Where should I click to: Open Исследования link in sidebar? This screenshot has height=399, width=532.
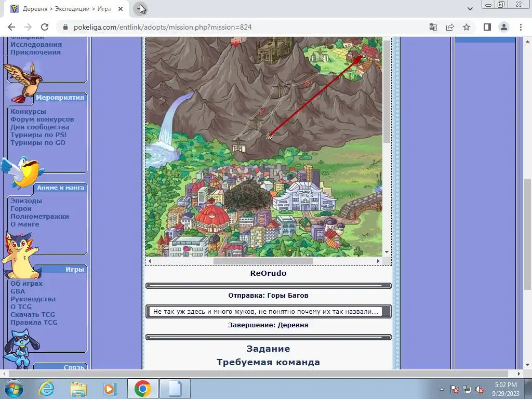click(x=36, y=45)
